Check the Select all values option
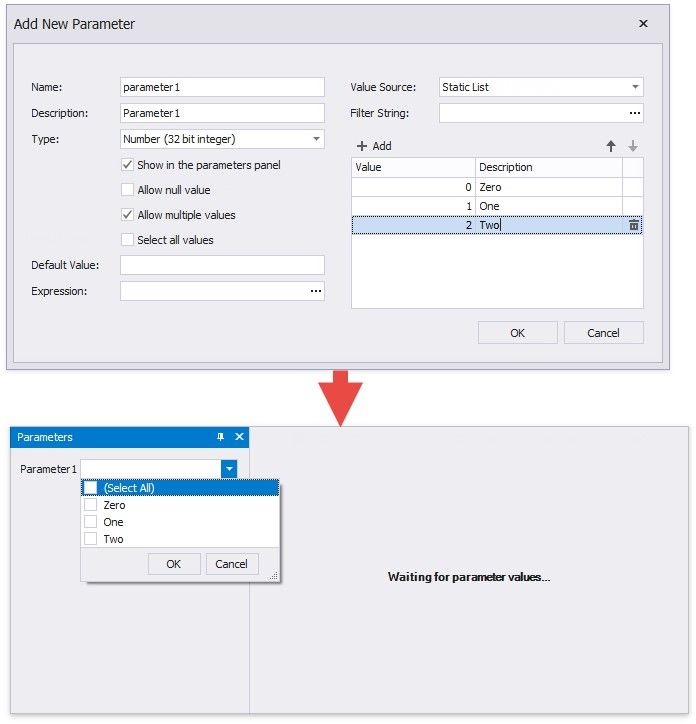This screenshot has width=696, height=724. [127, 240]
